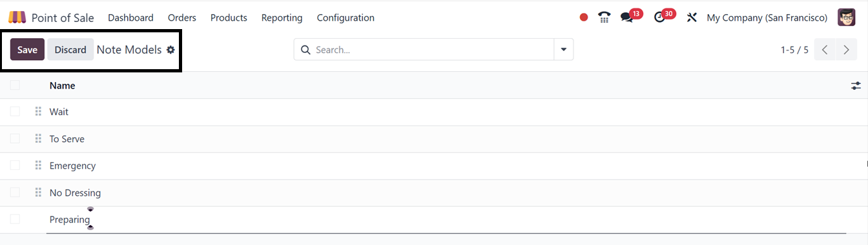The width and height of the screenshot is (868, 245).
Task: Open the column settings adjust icon
Action: pos(856,85)
